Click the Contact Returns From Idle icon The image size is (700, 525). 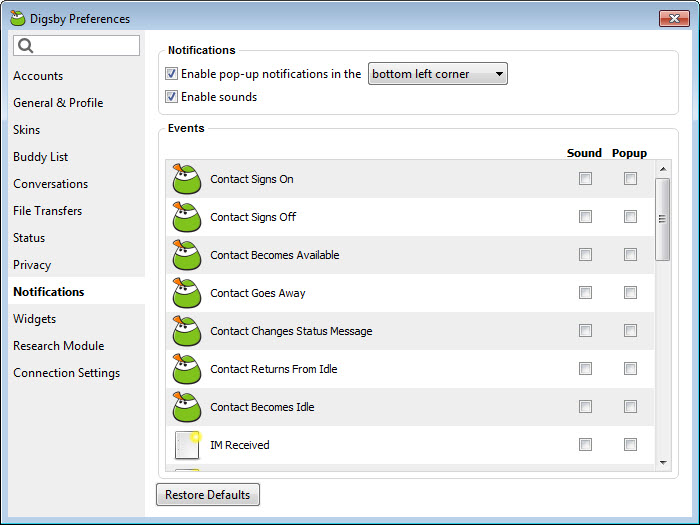187,369
